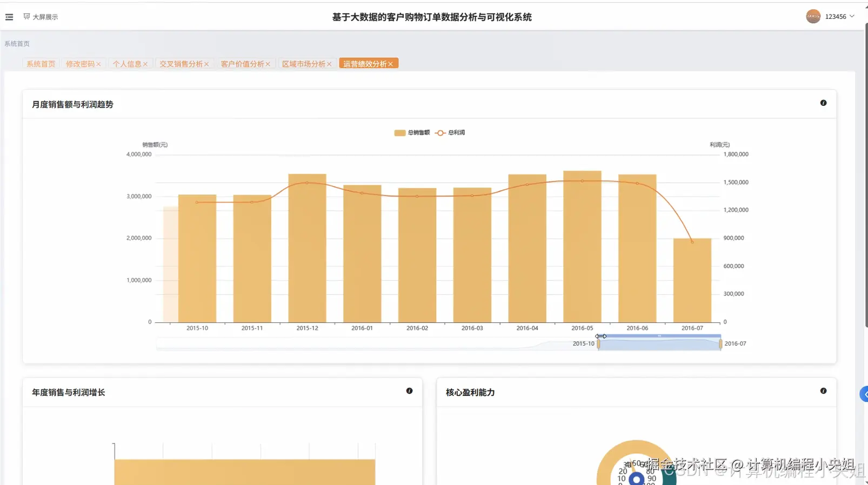Click the 系统首页 breadcrumb

click(x=17, y=44)
